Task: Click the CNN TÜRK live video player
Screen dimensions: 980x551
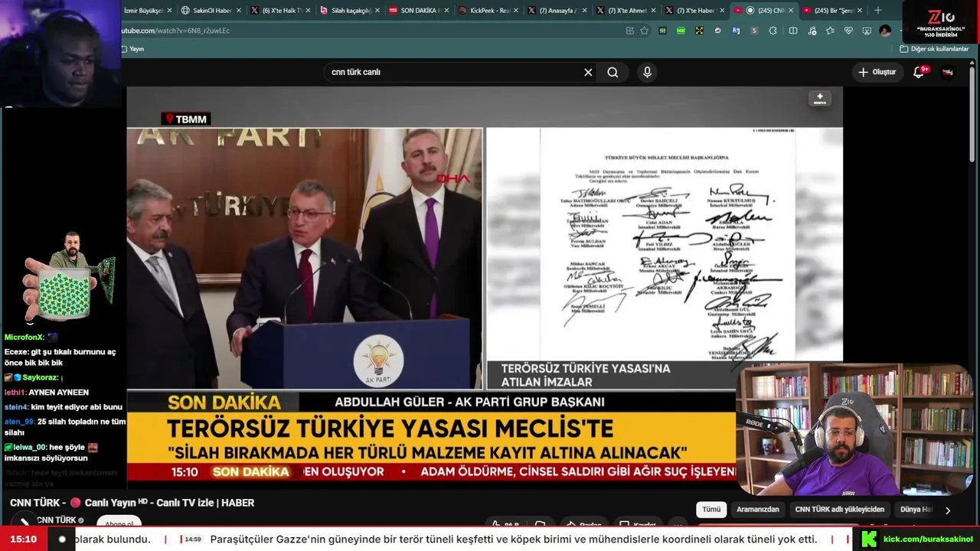Action: click(485, 287)
